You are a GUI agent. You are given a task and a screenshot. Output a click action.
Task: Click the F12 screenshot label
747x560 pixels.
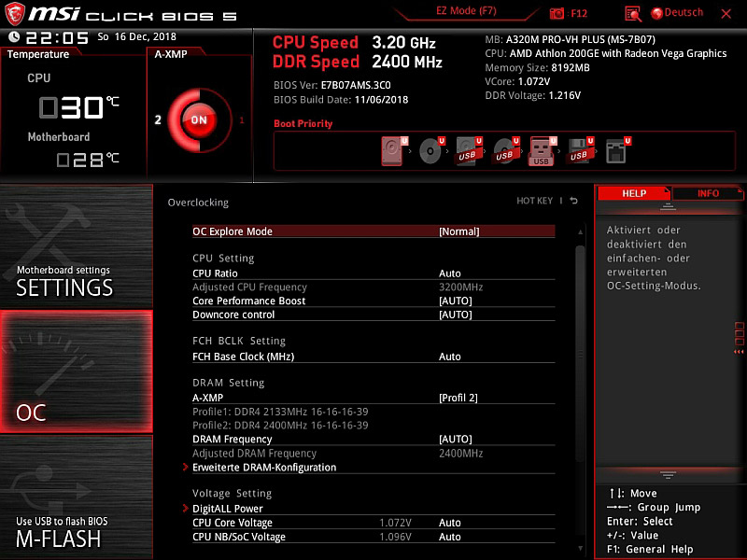coord(579,13)
